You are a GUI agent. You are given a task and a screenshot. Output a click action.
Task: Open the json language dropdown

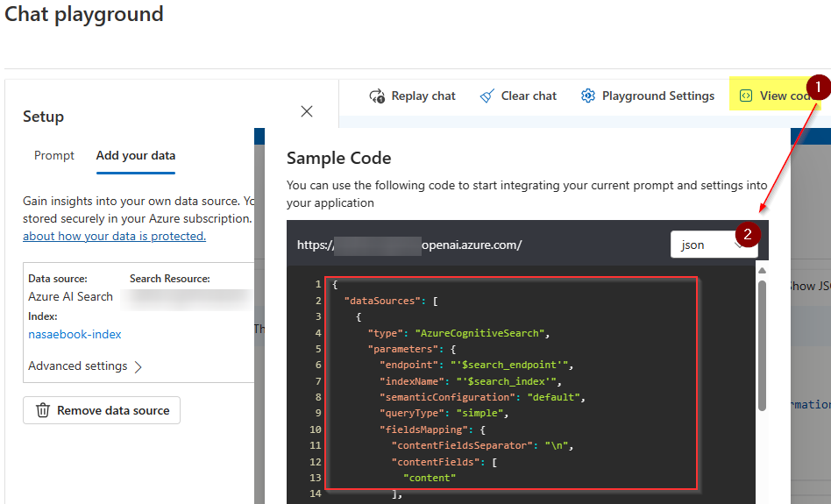pos(714,245)
